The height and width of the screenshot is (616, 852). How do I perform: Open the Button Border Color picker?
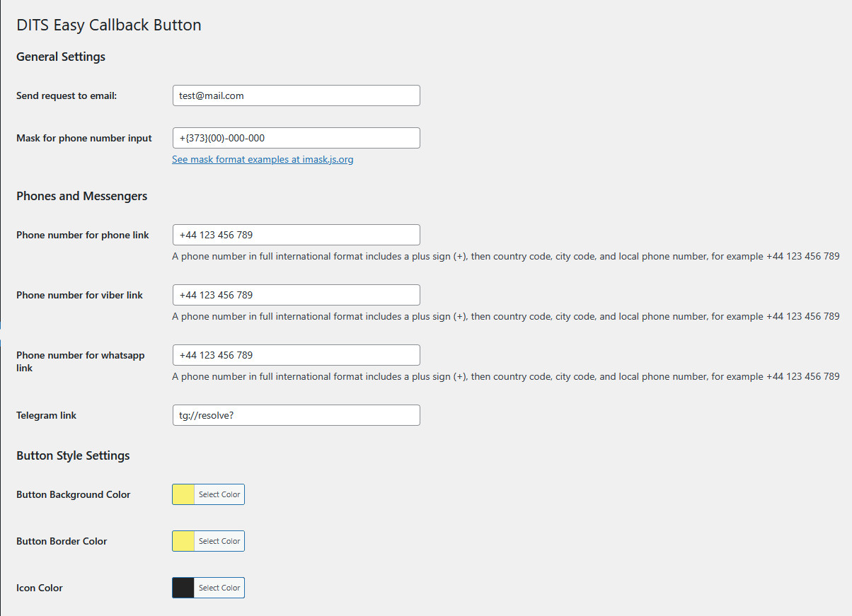219,540
